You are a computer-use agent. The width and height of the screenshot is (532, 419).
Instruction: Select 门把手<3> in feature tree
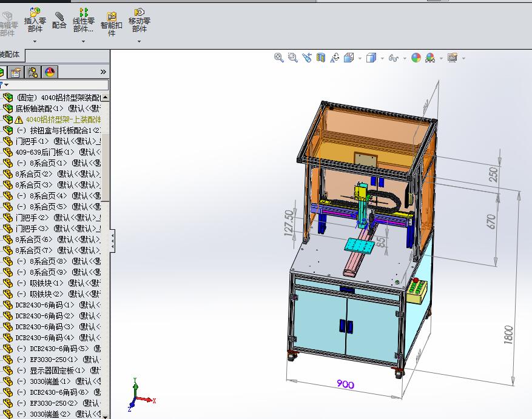point(52,229)
